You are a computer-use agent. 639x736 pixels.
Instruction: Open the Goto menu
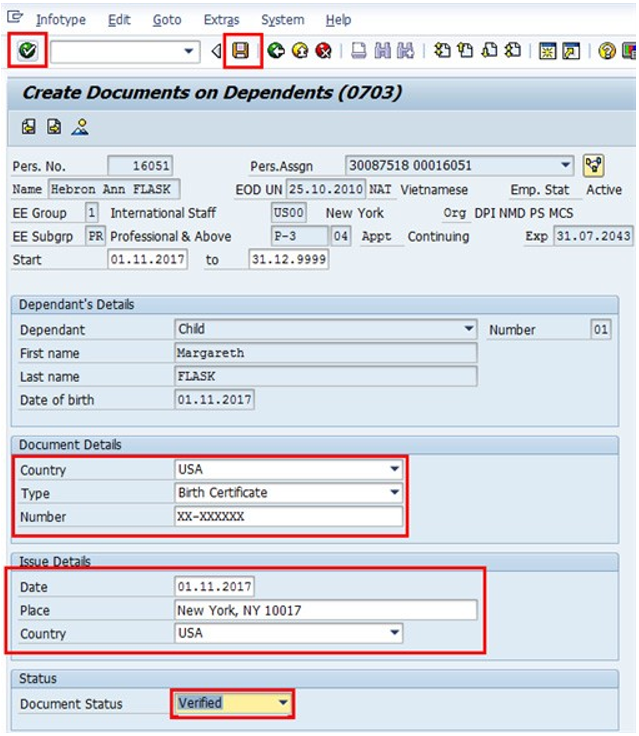[167, 20]
